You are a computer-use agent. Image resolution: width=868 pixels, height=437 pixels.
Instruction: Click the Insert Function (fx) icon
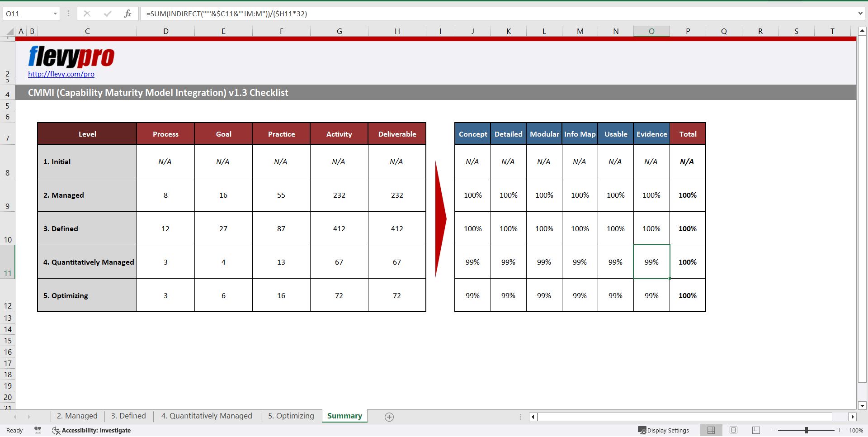click(128, 14)
